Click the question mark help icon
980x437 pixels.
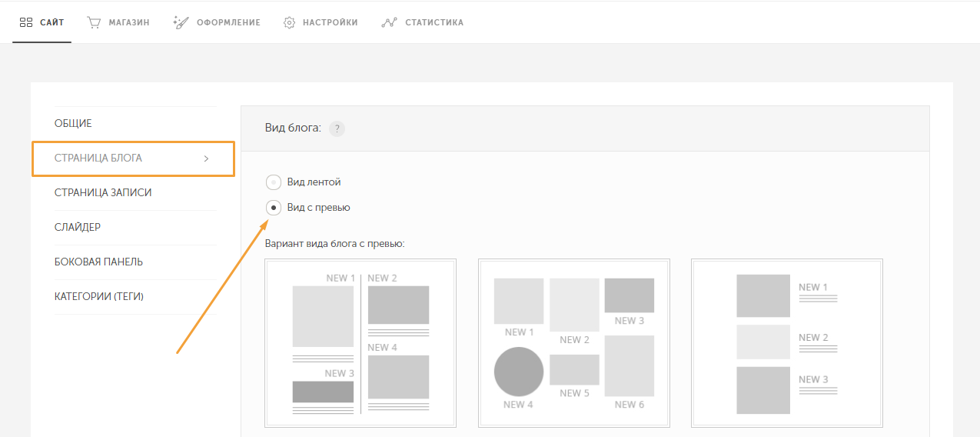(337, 128)
